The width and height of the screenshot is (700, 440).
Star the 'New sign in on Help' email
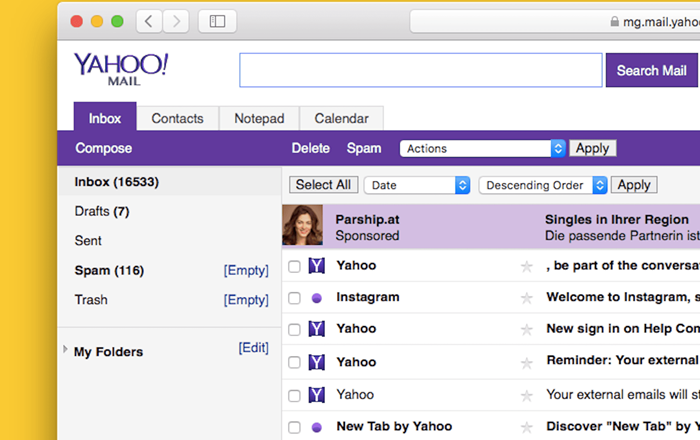pyautogui.click(x=527, y=329)
